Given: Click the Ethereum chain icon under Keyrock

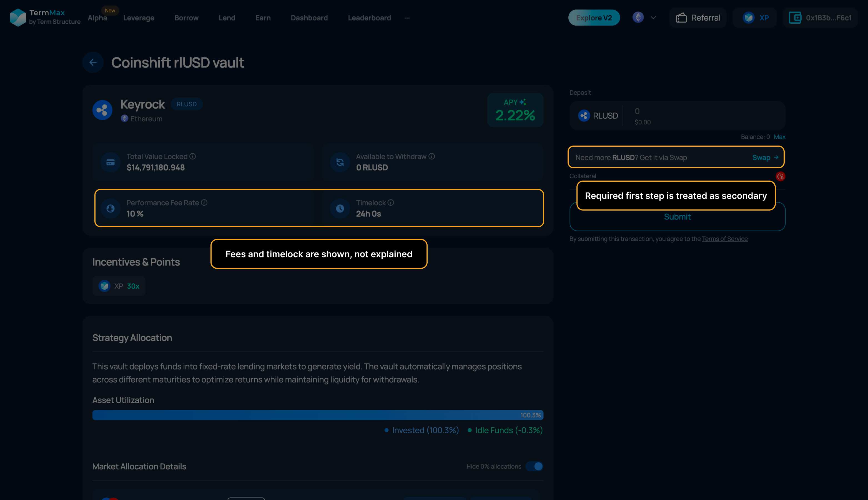Looking at the screenshot, I should (125, 119).
